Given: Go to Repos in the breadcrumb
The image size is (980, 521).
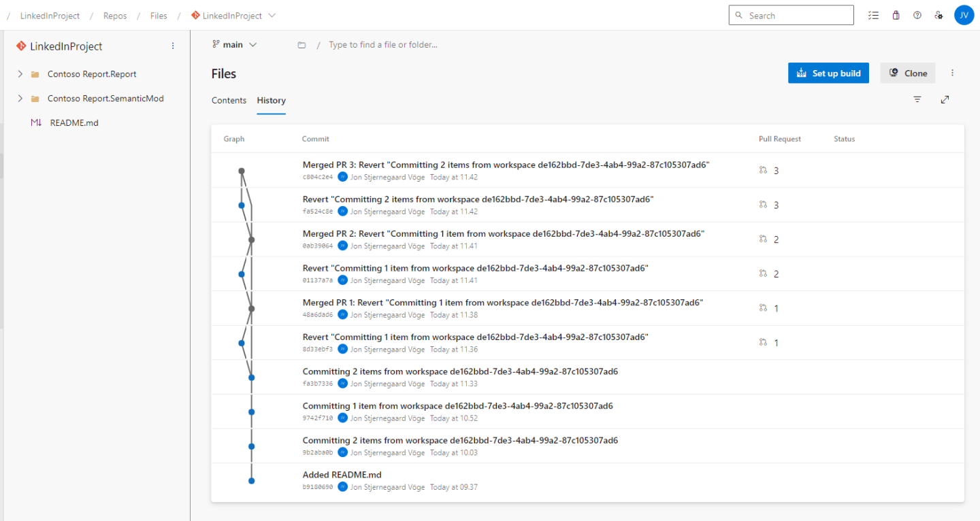Looking at the screenshot, I should 115,16.
